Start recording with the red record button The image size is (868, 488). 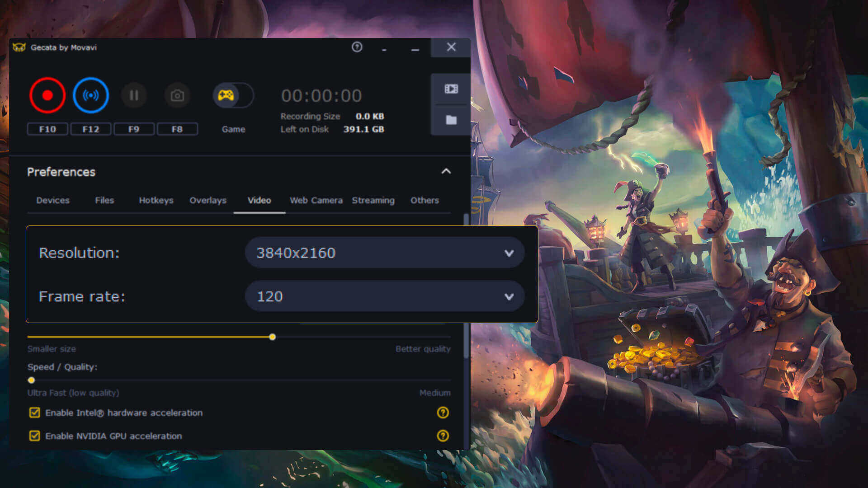click(47, 95)
